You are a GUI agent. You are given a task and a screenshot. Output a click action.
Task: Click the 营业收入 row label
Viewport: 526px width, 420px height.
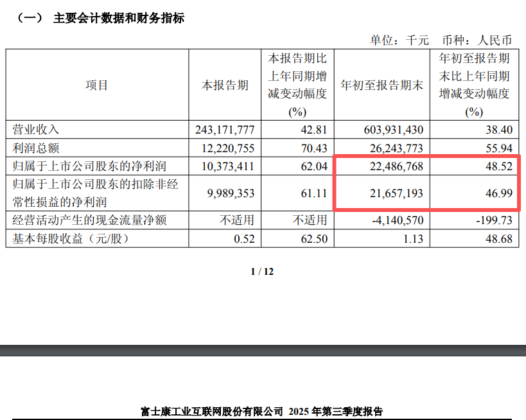35,130
